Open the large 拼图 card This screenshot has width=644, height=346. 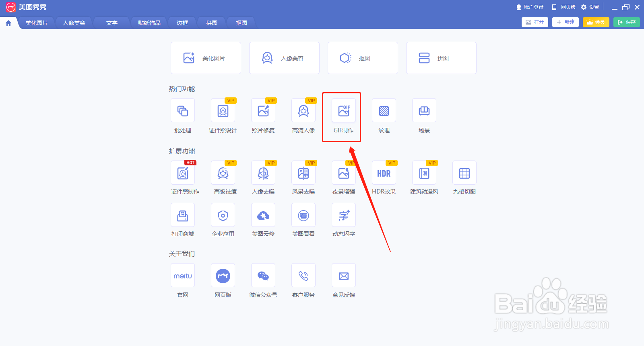(441, 58)
